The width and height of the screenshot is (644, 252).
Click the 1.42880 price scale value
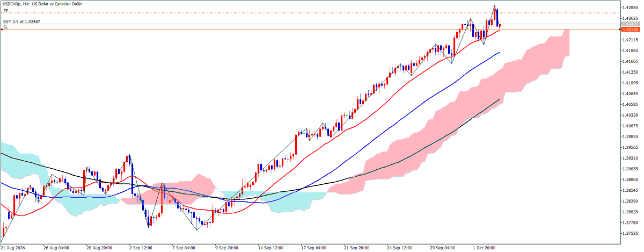pyautogui.click(x=631, y=8)
